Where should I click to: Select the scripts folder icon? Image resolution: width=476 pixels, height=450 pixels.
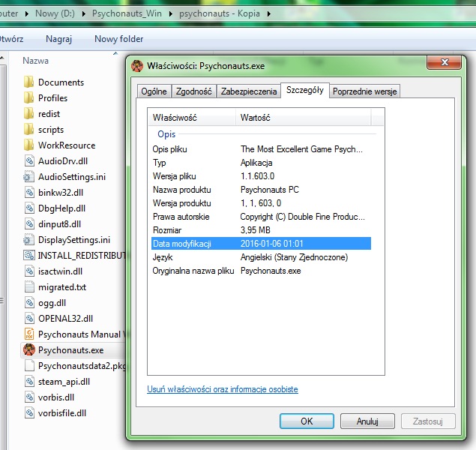tap(28, 130)
